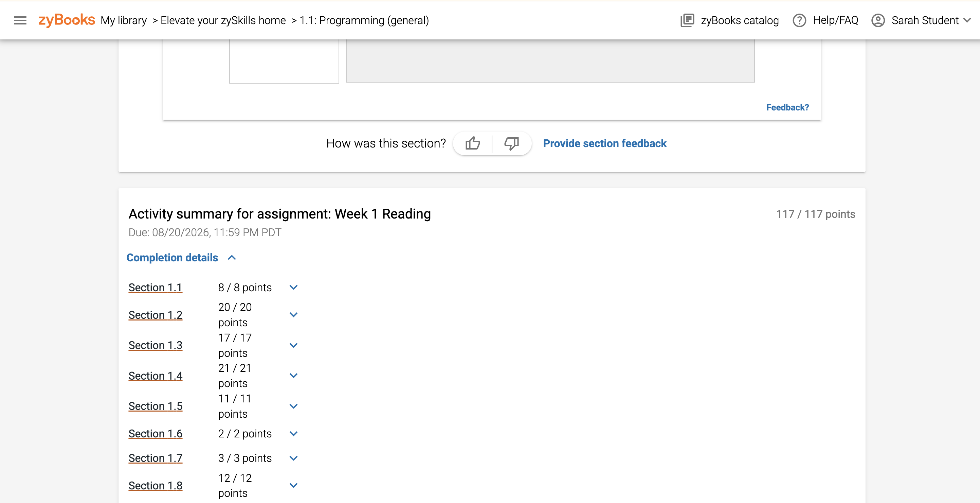The width and height of the screenshot is (980, 503).
Task: Expand Section 1.4 points details
Action: [293, 376]
